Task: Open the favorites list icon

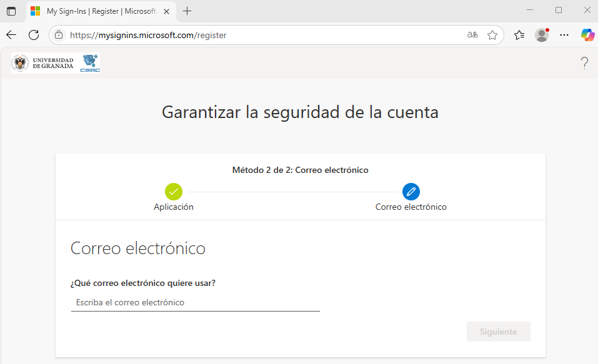Action: tap(519, 35)
